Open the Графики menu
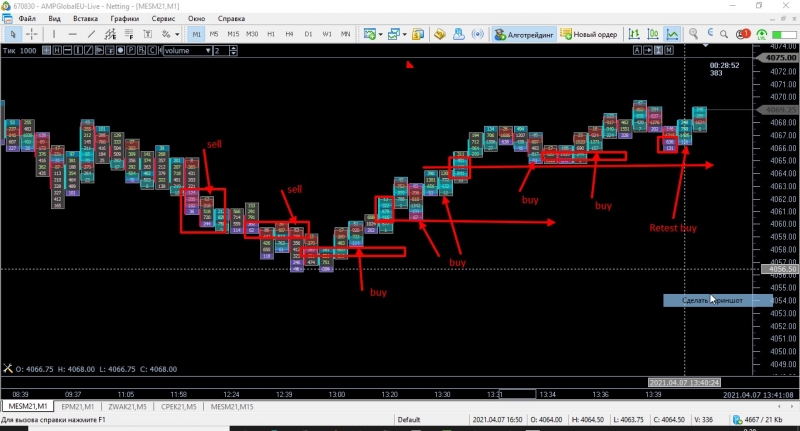This screenshot has width=800, height=431. pos(124,18)
